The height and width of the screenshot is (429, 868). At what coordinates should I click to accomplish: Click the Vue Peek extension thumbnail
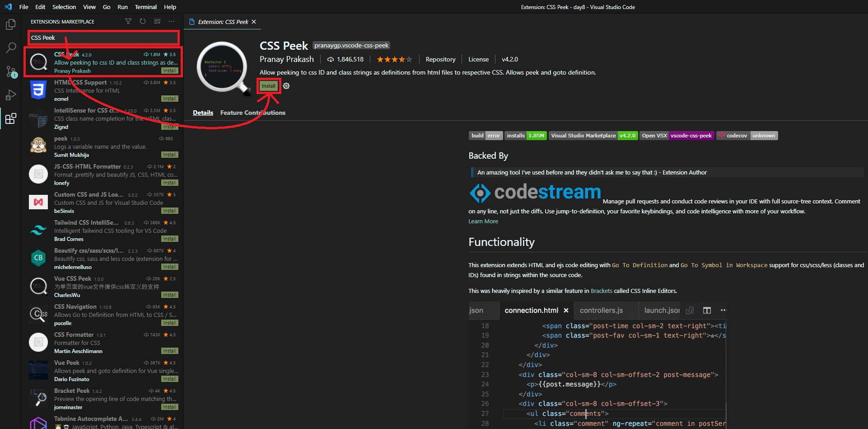coord(38,370)
